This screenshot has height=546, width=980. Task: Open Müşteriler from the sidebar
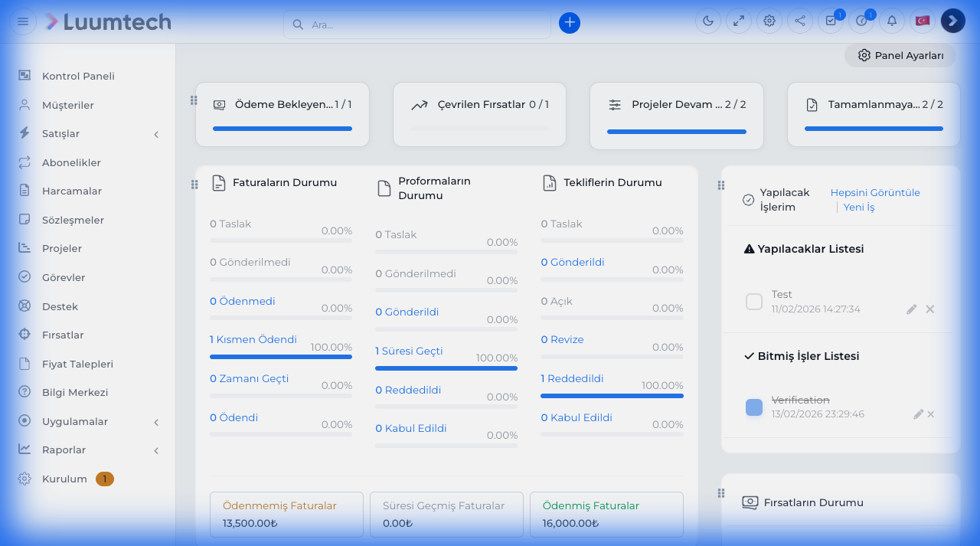[x=67, y=105]
